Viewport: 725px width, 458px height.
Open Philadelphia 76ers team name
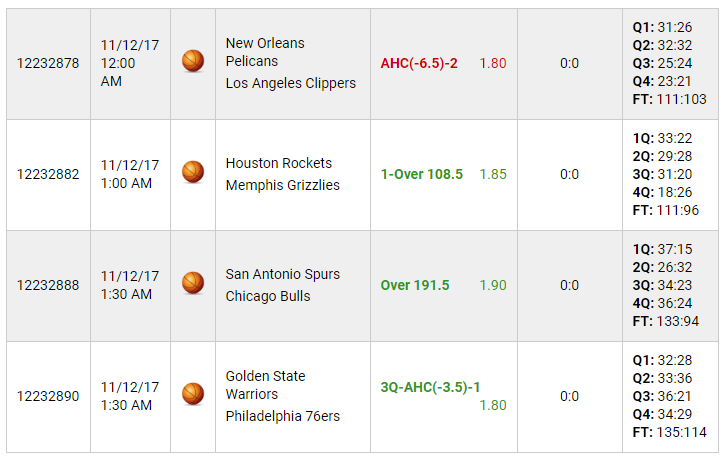pyautogui.click(x=283, y=416)
